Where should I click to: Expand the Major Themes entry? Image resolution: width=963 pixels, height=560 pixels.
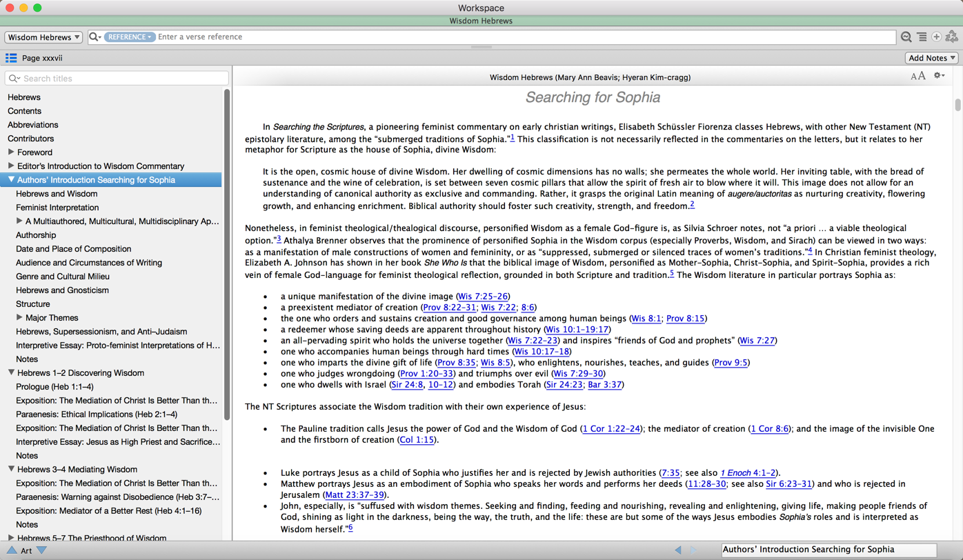(x=19, y=317)
